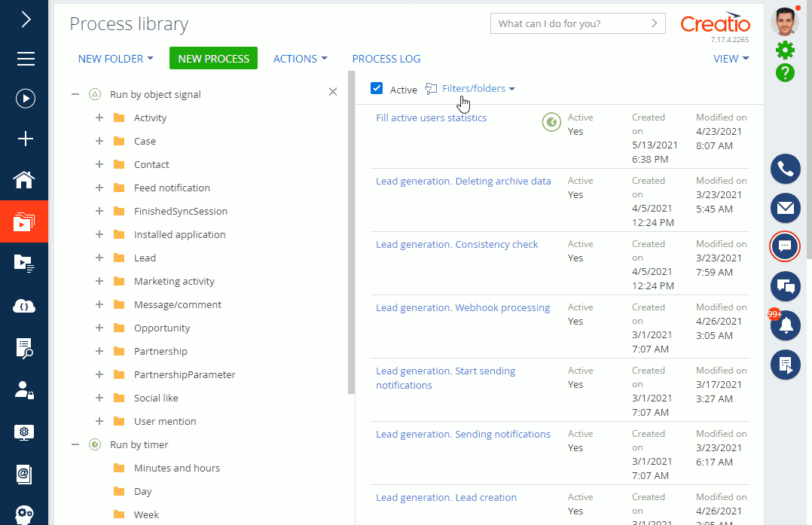
Task: Open the PROCESS LOG
Action: coord(386,59)
